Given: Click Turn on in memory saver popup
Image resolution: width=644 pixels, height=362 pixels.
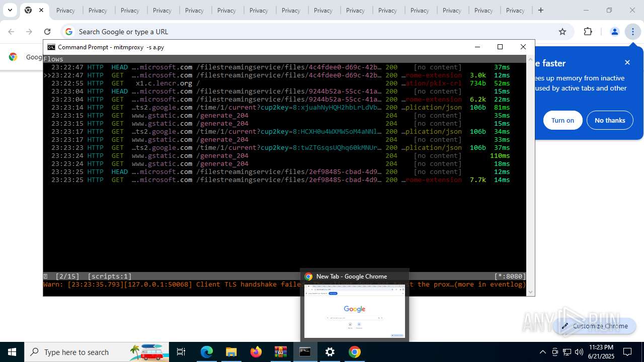Looking at the screenshot, I should (x=562, y=120).
